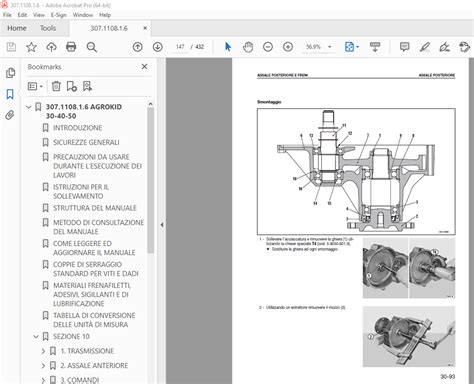
Task: Select the Highlight pen tool
Action: coord(424,47)
